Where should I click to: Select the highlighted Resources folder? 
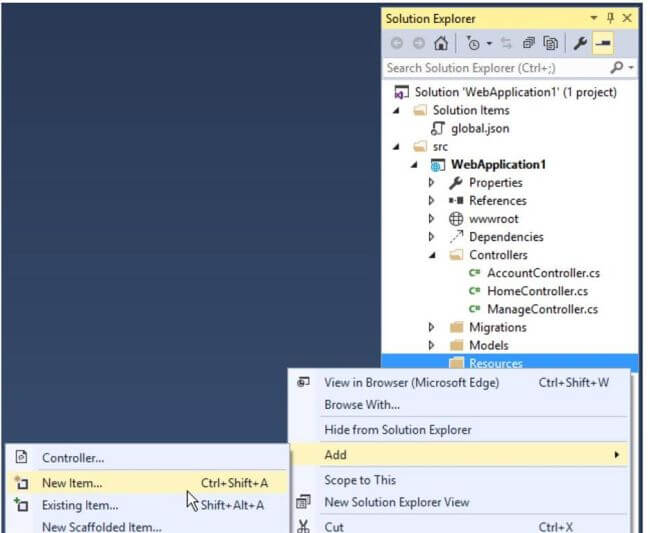pos(510,361)
